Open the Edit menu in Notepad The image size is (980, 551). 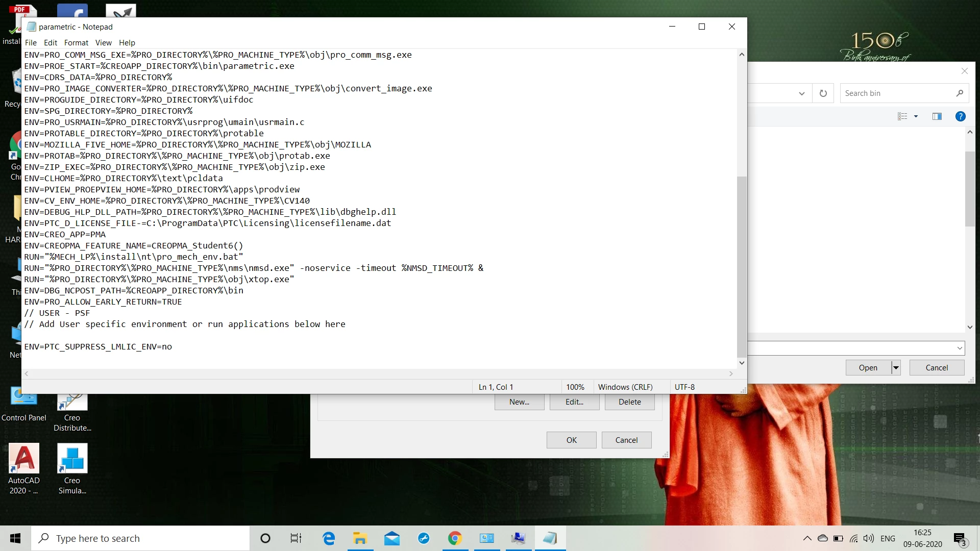click(x=50, y=43)
